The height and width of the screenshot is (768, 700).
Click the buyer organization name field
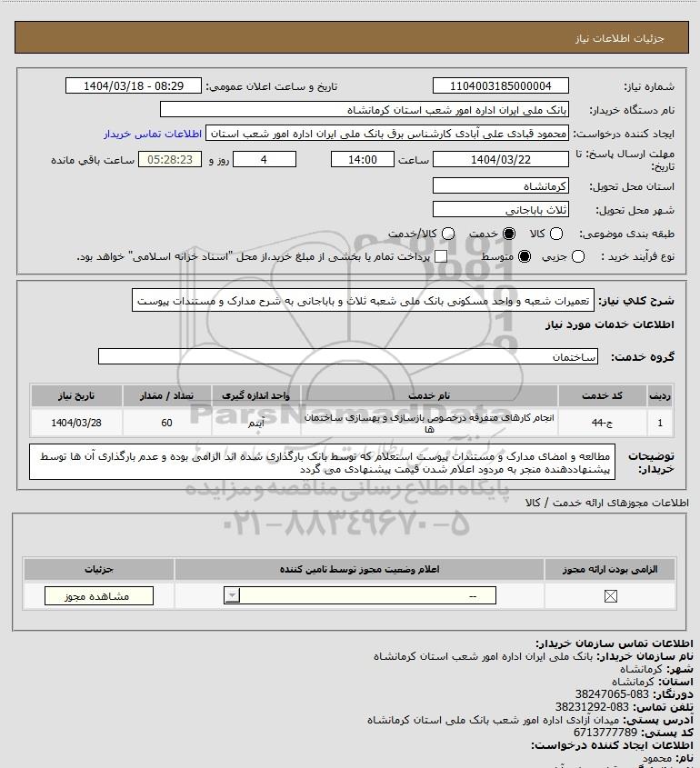point(365,110)
